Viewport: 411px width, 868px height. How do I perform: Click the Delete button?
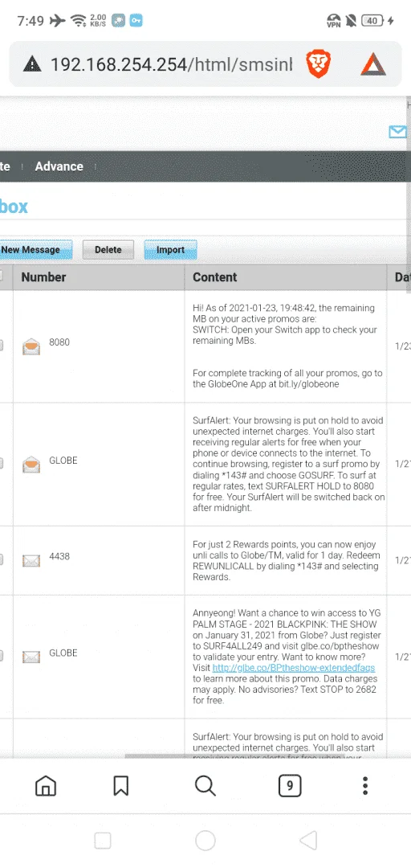click(108, 250)
